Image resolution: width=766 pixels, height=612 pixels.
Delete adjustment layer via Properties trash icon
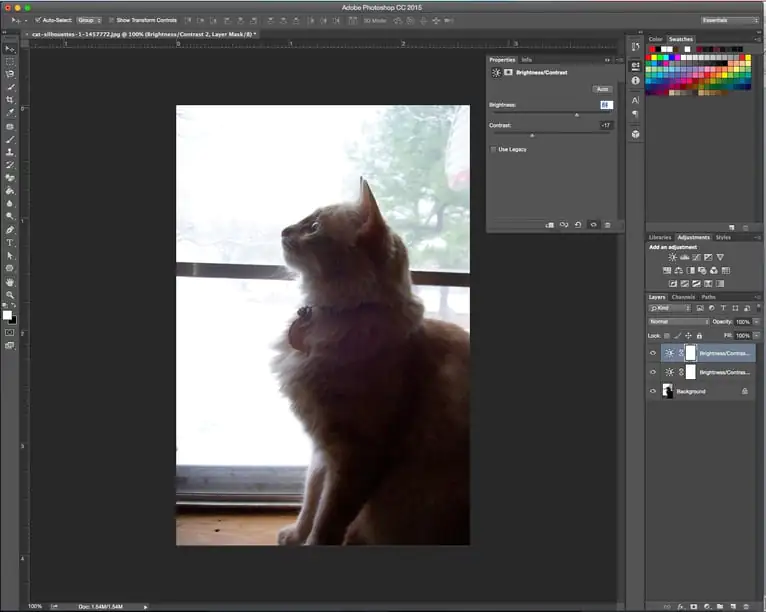point(608,225)
